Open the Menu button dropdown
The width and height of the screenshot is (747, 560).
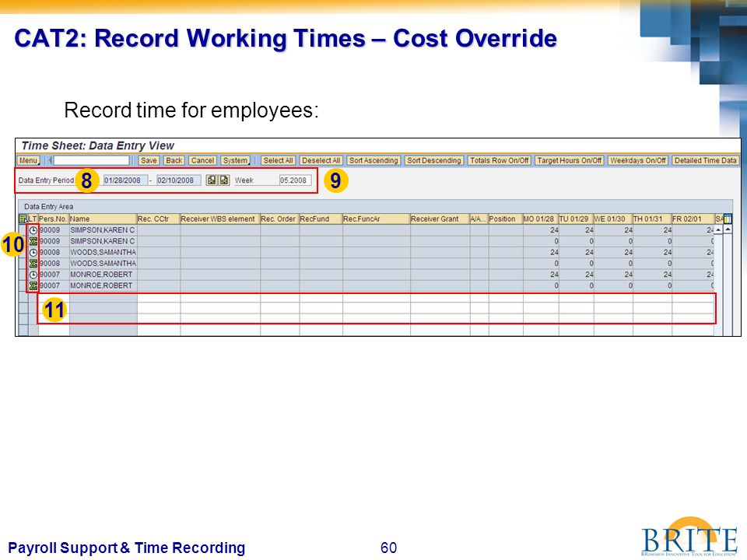pyautogui.click(x=28, y=161)
